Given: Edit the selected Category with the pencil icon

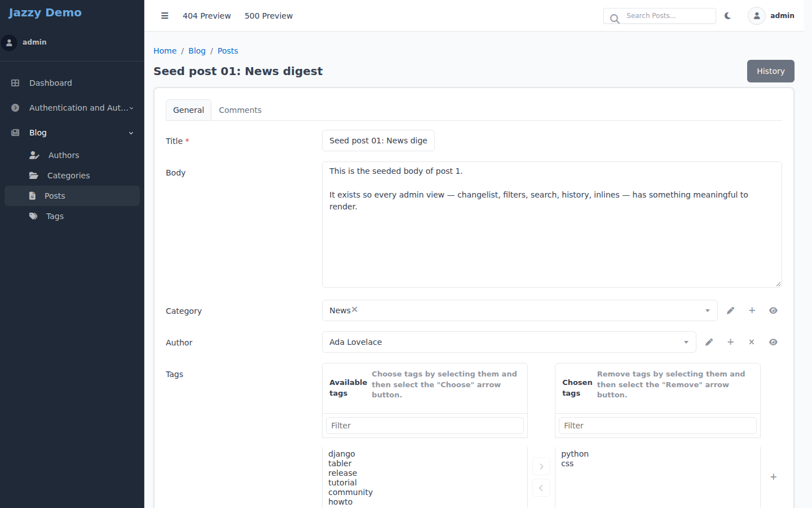Looking at the screenshot, I should pos(730,310).
